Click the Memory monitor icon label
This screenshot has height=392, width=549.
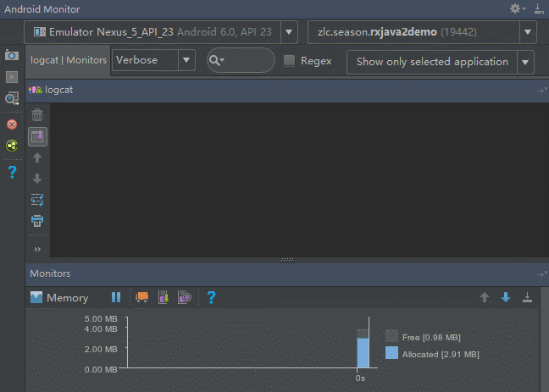pyautogui.click(x=58, y=298)
